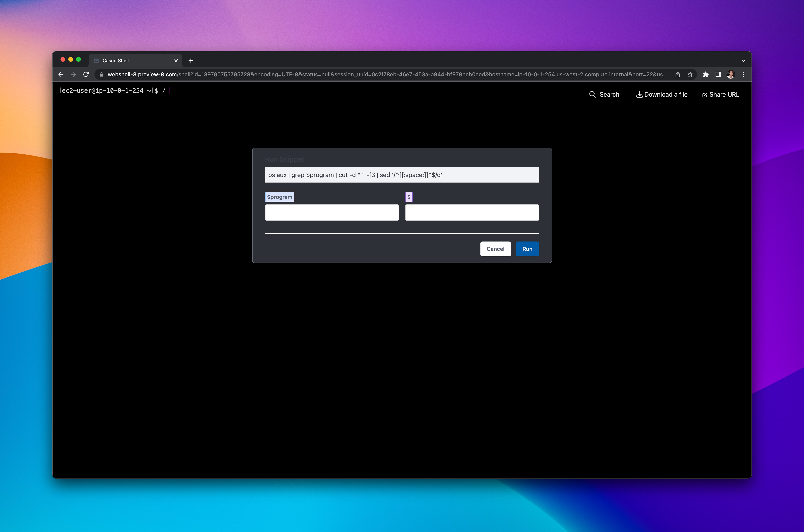Click the lock icon in address bar
The image size is (804, 532).
(102, 75)
